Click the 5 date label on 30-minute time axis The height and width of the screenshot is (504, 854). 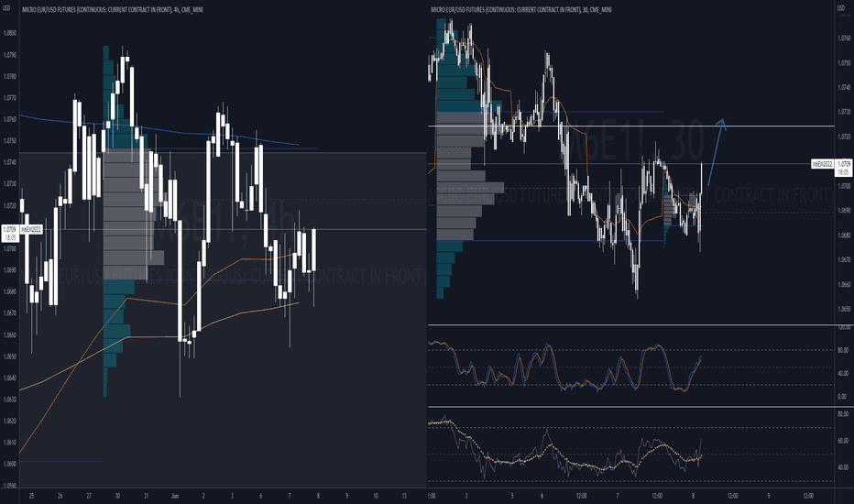(512, 496)
